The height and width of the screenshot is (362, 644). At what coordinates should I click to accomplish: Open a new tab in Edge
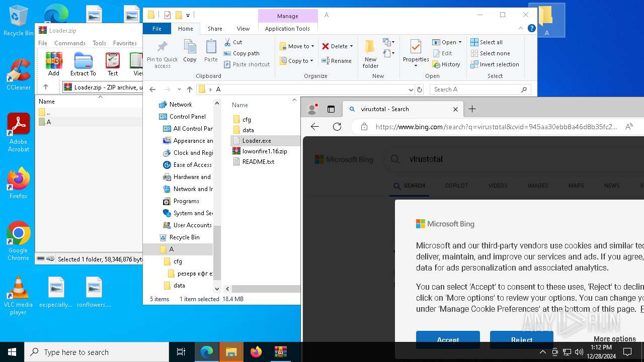point(472,109)
